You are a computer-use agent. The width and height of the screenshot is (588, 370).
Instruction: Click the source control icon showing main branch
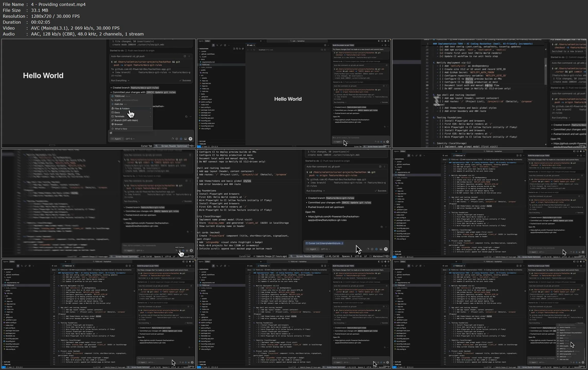pyautogui.click(x=204, y=146)
